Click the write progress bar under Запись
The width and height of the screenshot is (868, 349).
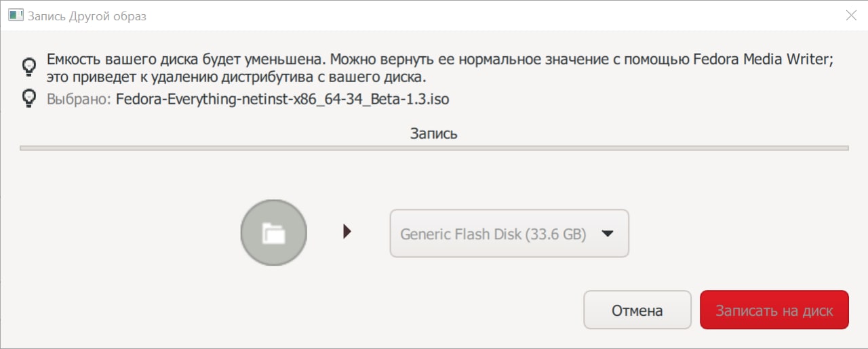[x=434, y=147]
